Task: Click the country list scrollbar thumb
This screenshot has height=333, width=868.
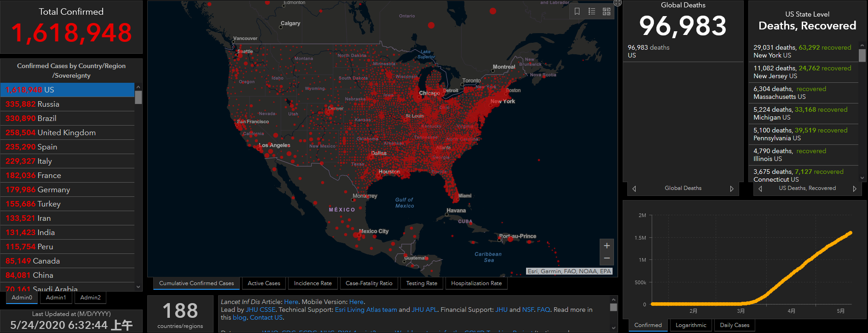Action: point(138,98)
